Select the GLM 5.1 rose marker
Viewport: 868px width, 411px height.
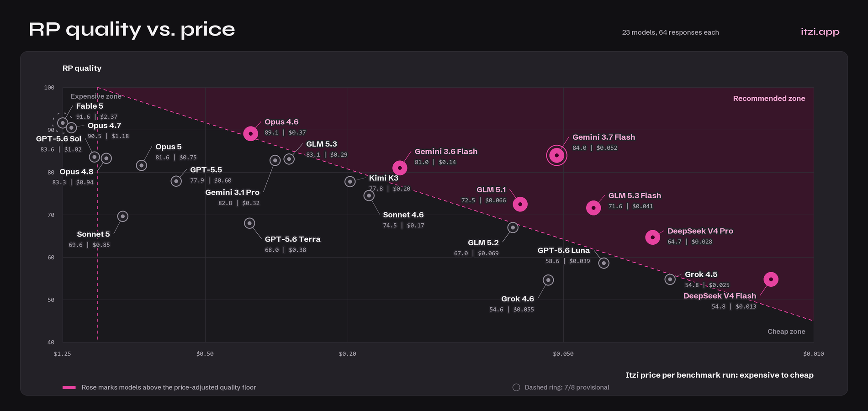[x=520, y=204]
